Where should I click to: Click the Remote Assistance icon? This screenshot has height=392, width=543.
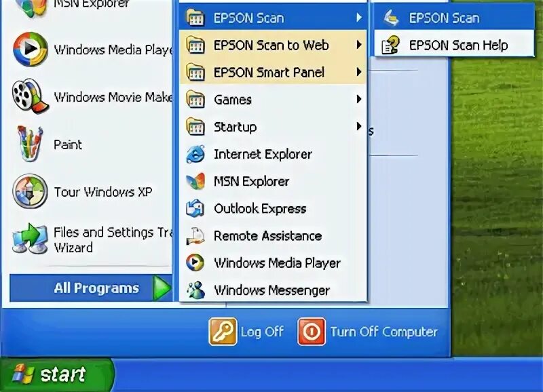tap(195, 236)
